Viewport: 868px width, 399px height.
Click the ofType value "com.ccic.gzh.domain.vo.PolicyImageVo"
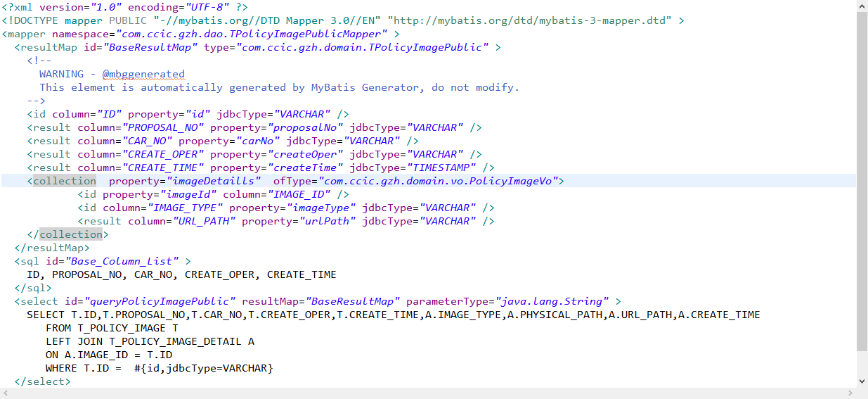pyautogui.click(x=438, y=181)
